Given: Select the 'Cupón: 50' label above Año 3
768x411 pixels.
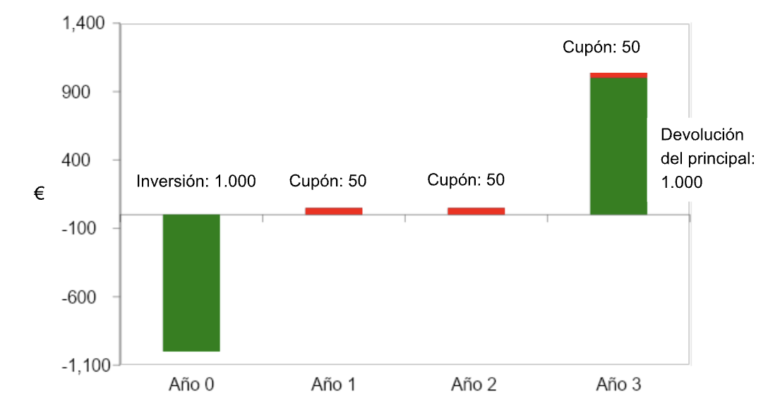Looking at the screenshot, I should (x=601, y=47).
